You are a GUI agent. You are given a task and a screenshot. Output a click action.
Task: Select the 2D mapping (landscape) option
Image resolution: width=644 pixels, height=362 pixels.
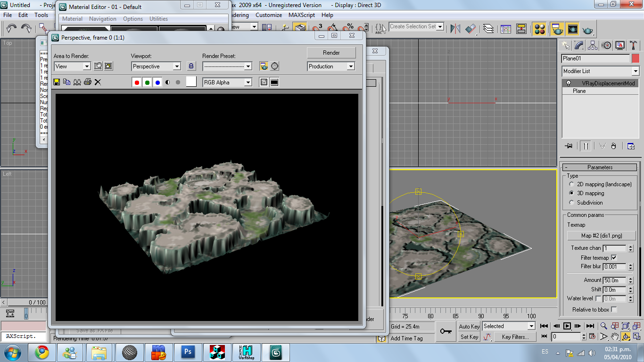[x=572, y=184]
